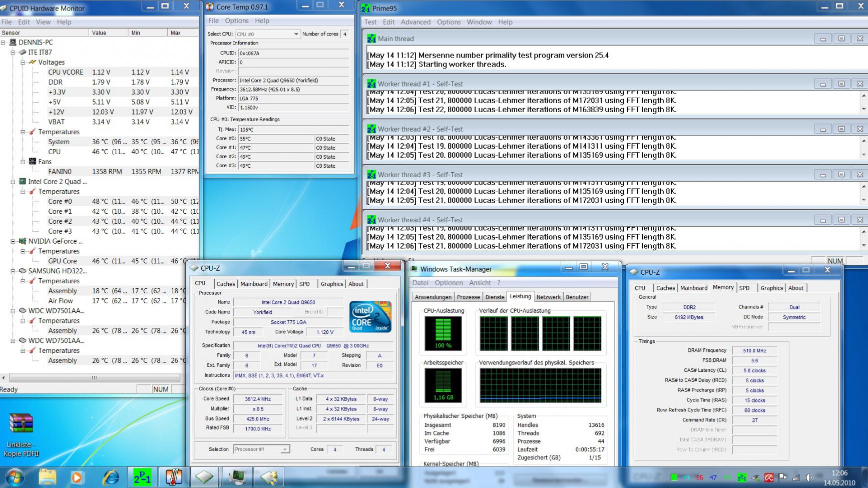868x488 pixels.
Task: Open the Avira antivirus tray icon
Action: pyautogui.click(x=769, y=477)
